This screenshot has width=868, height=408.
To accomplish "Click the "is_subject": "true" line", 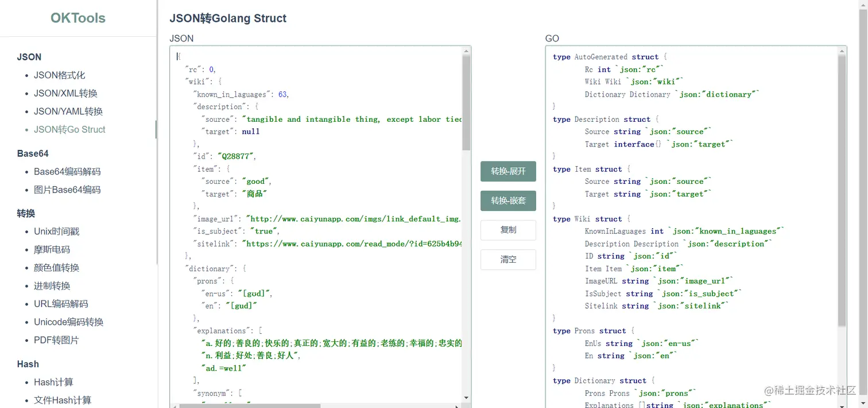I will [x=237, y=231].
